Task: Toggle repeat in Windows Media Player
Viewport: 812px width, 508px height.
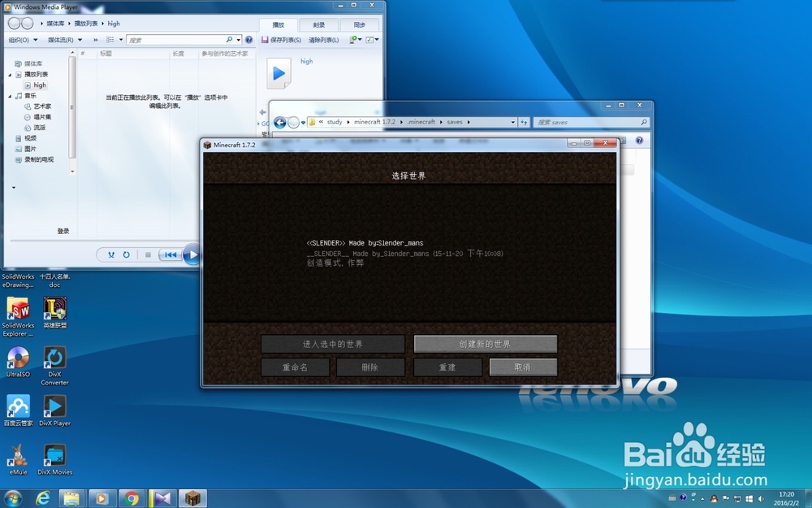Action: point(126,254)
